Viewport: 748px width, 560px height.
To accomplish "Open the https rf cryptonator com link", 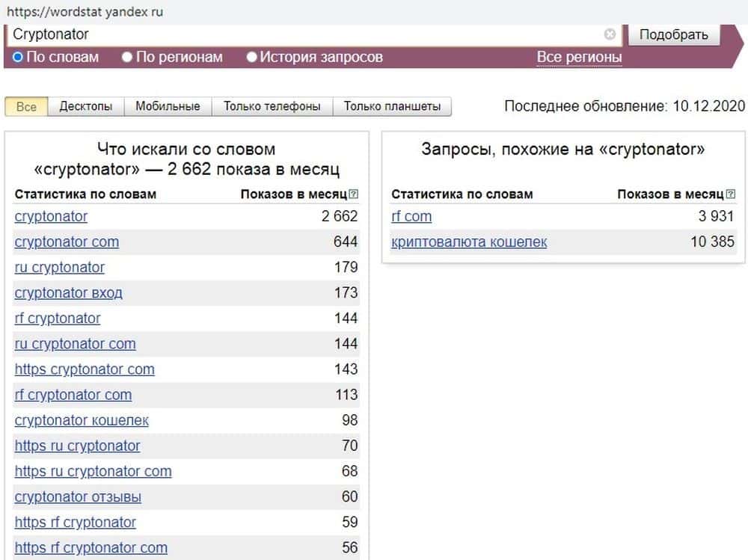I will (91, 548).
